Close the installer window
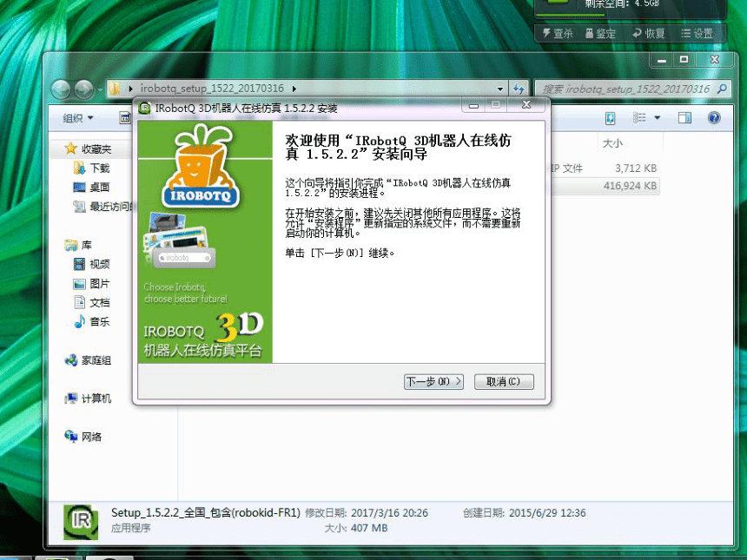Viewport: 747px width, 560px height. click(526, 105)
